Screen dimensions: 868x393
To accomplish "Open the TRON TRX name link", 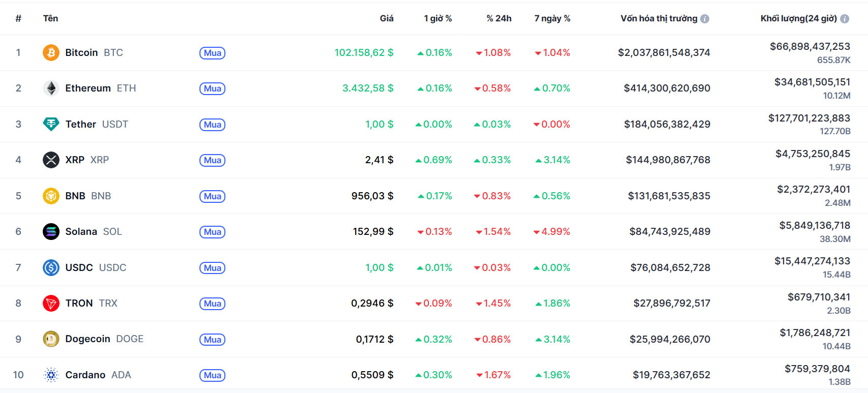I will point(92,304).
